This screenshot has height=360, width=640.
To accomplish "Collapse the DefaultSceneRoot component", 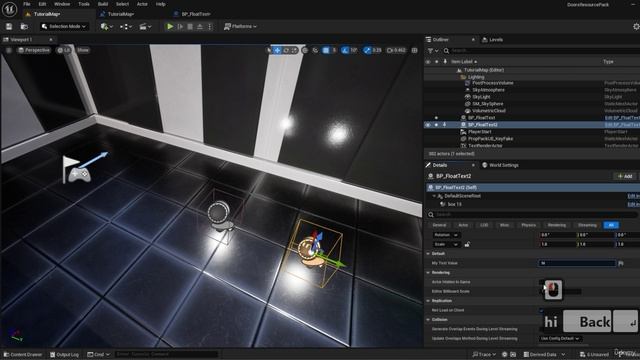I will click(x=434, y=196).
